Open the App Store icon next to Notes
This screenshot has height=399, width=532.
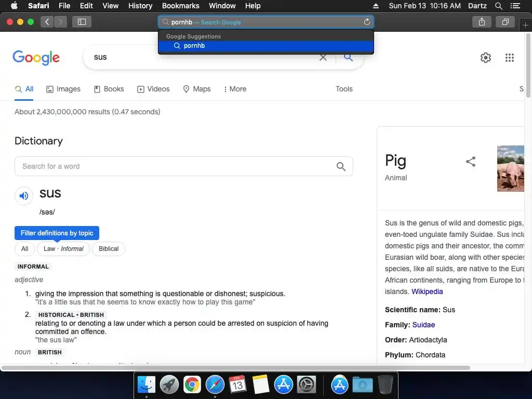[283, 385]
